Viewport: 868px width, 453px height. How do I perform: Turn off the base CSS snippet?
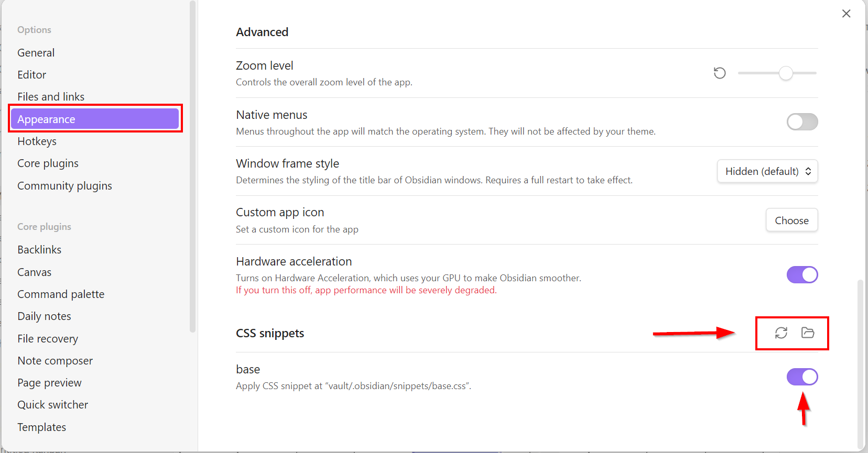tap(802, 377)
